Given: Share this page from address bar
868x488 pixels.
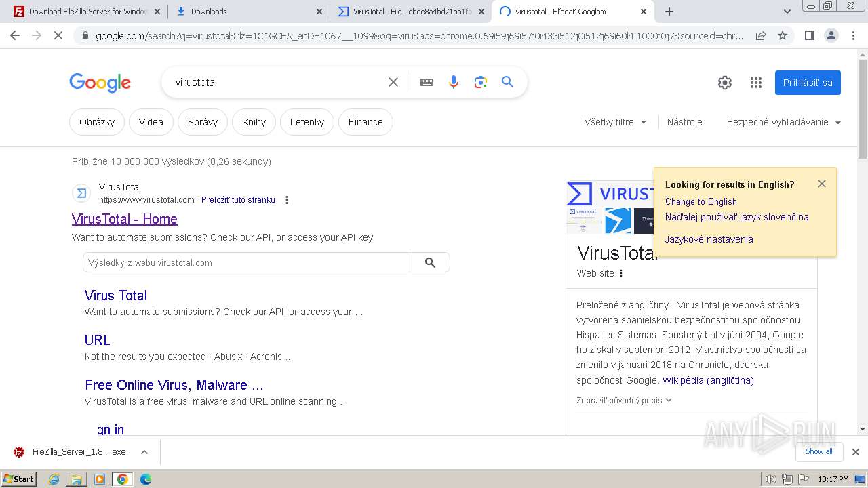Looking at the screenshot, I should coord(761,35).
